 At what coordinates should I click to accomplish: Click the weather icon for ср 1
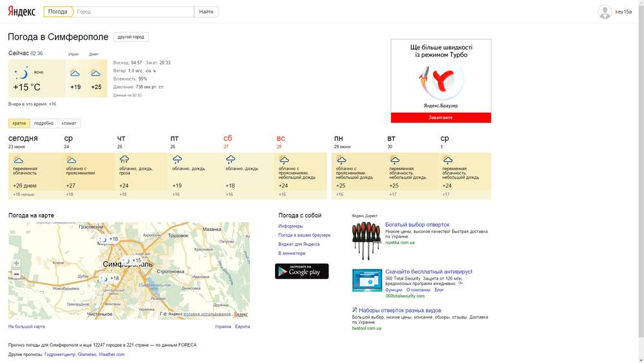pyautogui.click(x=448, y=159)
